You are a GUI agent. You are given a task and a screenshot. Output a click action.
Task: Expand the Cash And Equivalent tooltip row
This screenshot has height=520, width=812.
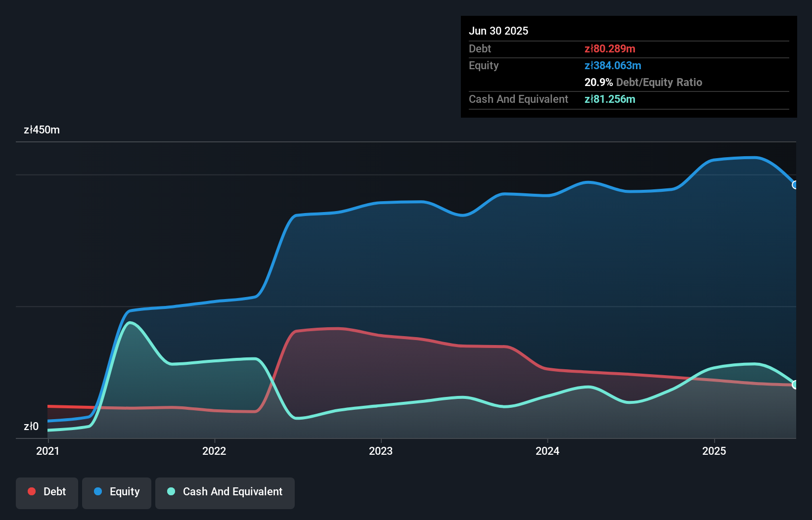tap(518, 99)
